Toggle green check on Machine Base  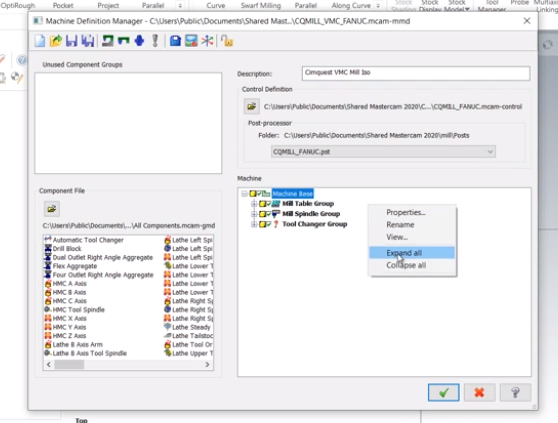pos(259,194)
